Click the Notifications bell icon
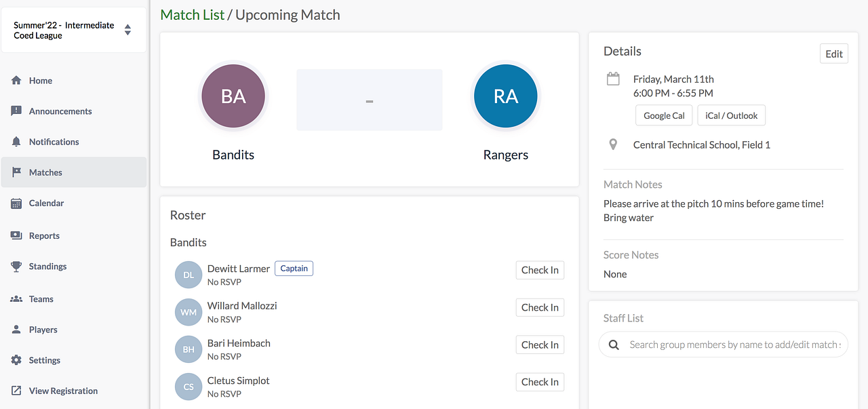The image size is (868, 409). tap(16, 141)
